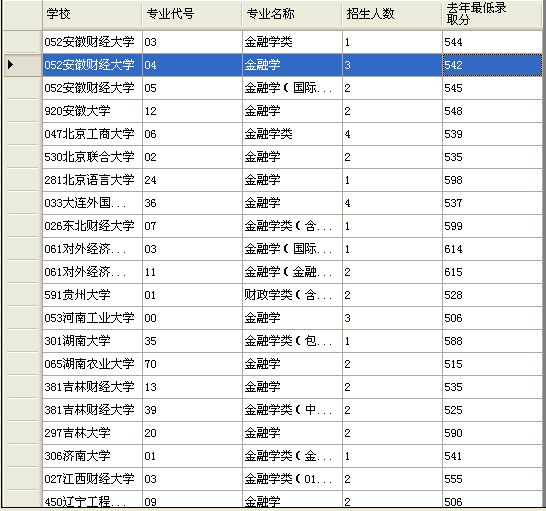Screen dimensions: 546x511
Task: Select the 财政学类 major name cell
Action: [x=292, y=295]
